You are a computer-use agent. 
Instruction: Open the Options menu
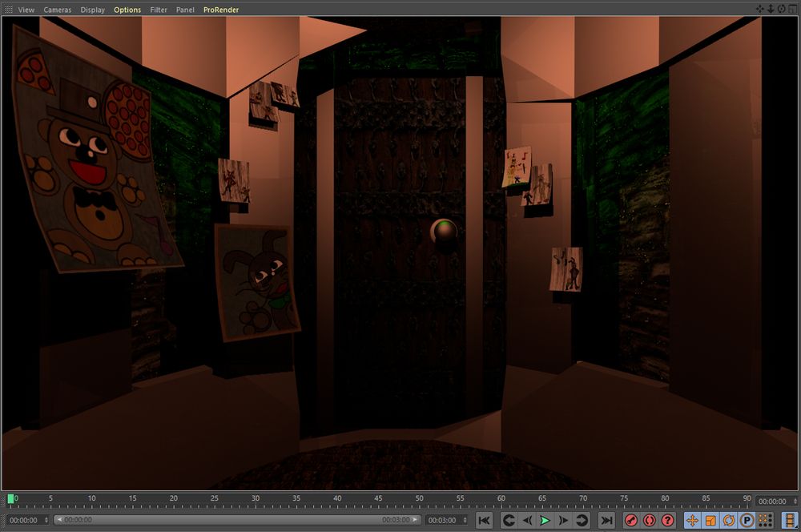[x=127, y=10]
